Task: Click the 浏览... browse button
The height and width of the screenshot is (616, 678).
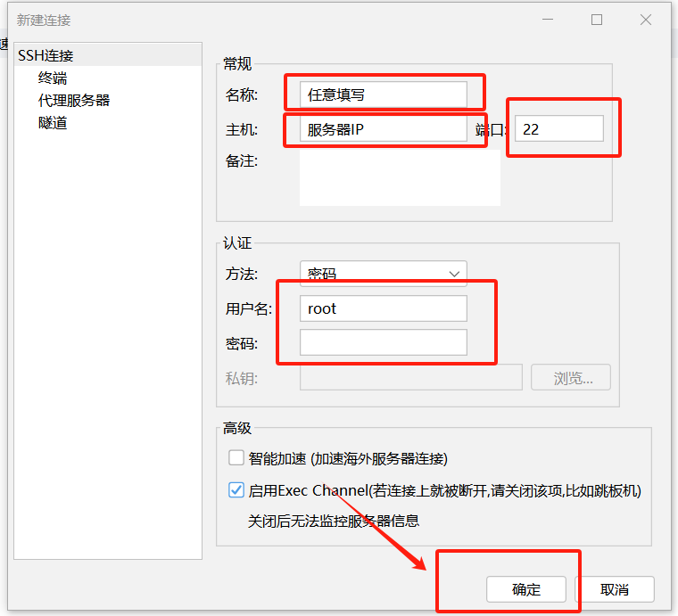Action: (x=571, y=378)
